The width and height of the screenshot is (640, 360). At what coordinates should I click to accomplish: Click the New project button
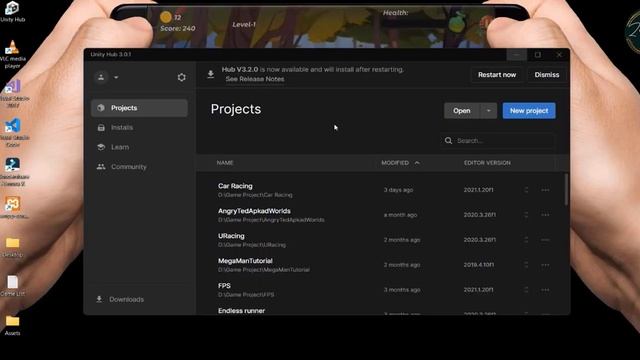pos(529,111)
